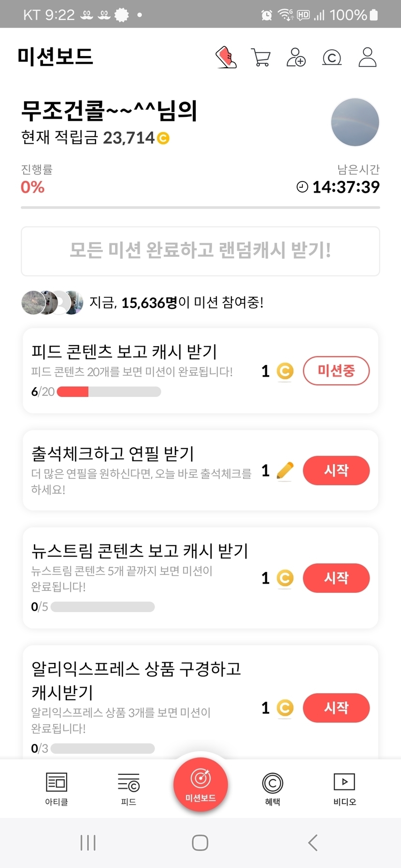Tap the red sneaker icon in header

[x=226, y=57]
